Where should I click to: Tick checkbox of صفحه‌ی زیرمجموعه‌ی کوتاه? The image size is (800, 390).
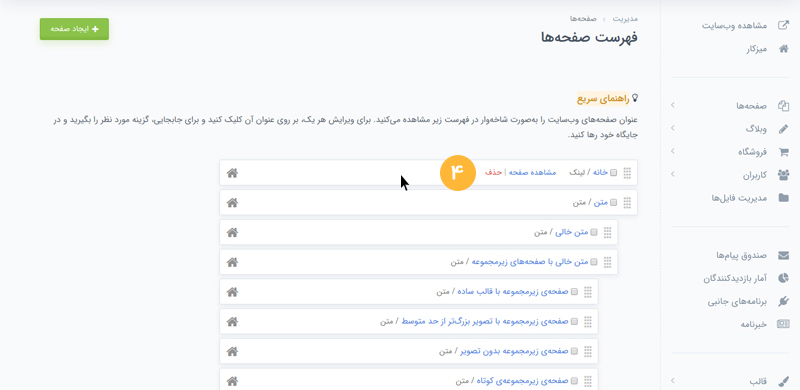(x=574, y=381)
